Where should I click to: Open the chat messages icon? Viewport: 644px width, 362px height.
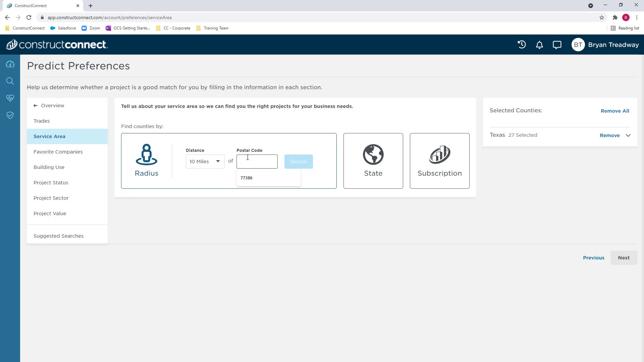pyautogui.click(x=557, y=45)
